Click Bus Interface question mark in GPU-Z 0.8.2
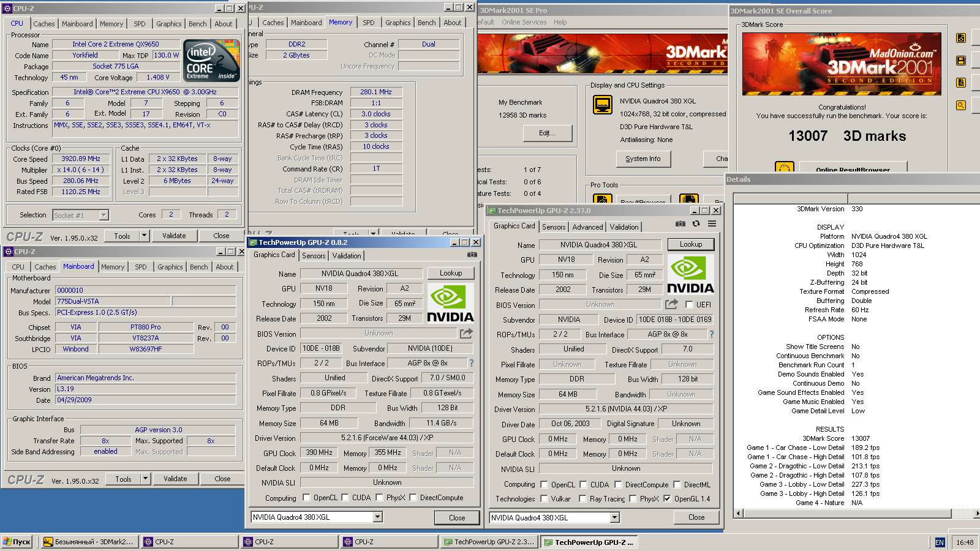Viewport: 980px width, 551px height. (x=472, y=363)
